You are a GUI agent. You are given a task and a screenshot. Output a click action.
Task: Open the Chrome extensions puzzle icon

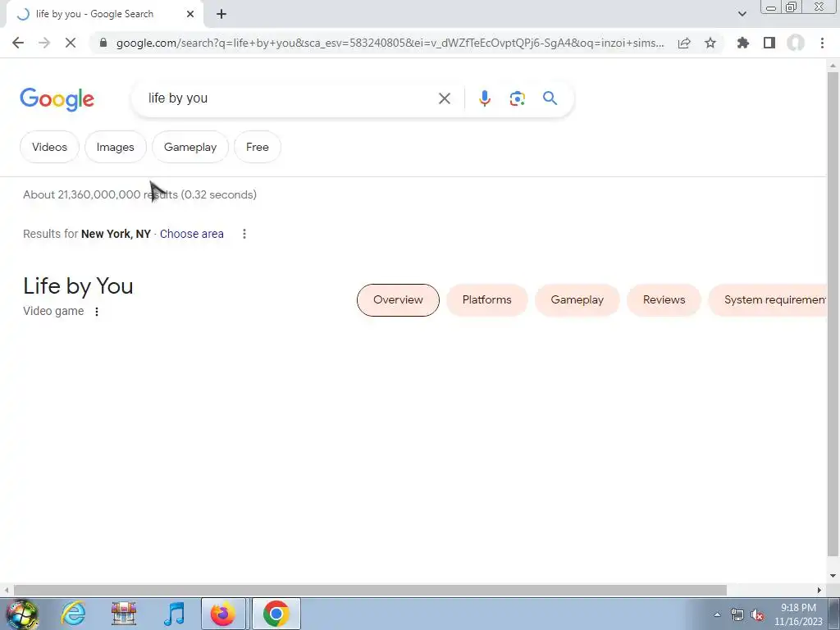(x=743, y=43)
